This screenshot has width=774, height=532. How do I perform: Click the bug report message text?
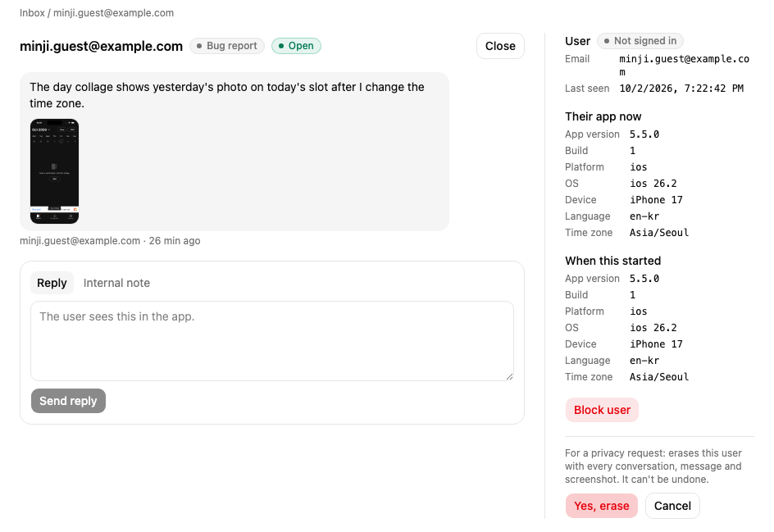pos(227,95)
